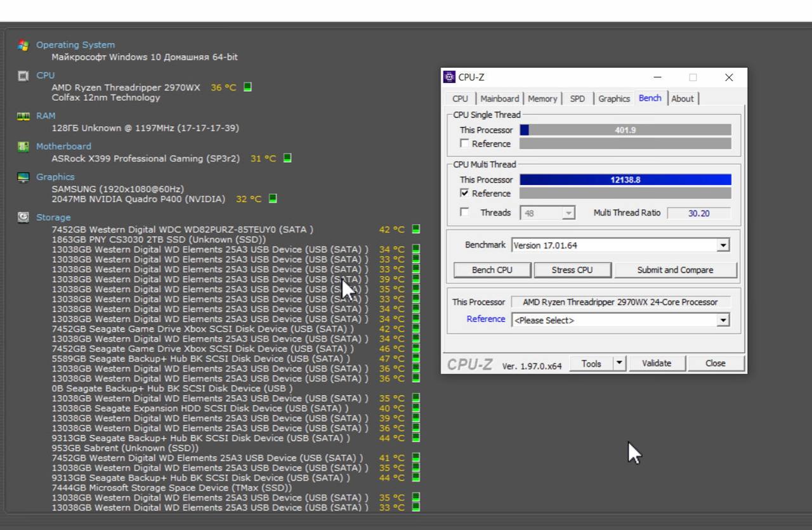The width and height of the screenshot is (812, 530).
Task: Click AMD Ryzen Threadripper 2970WX text in Speccy
Action: click(x=126, y=87)
